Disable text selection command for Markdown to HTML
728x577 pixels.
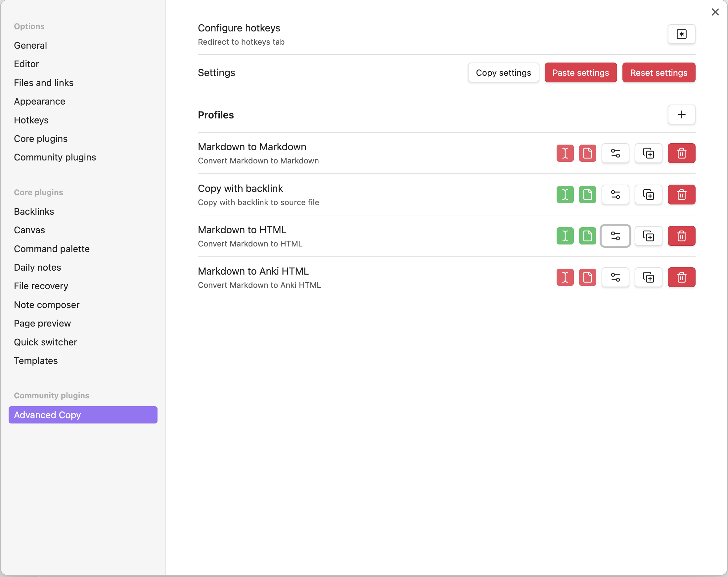[x=565, y=236]
